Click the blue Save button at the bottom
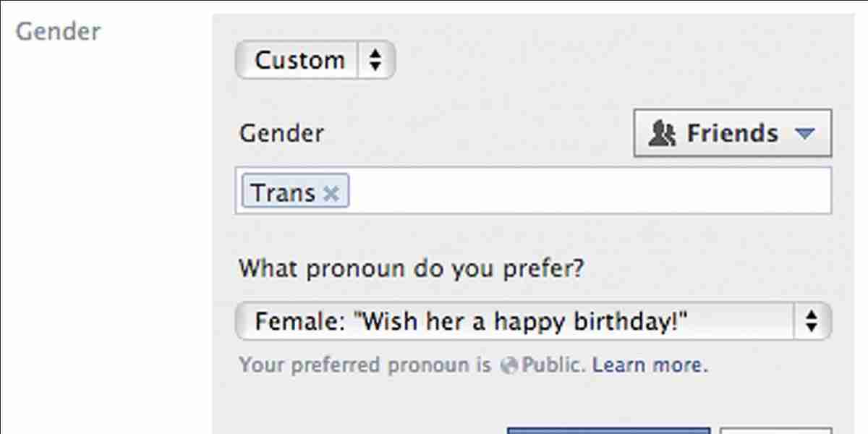 (610, 430)
